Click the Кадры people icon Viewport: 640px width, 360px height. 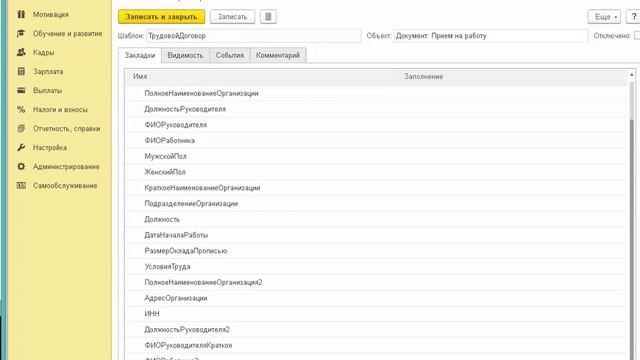click(x=21, y=52)
